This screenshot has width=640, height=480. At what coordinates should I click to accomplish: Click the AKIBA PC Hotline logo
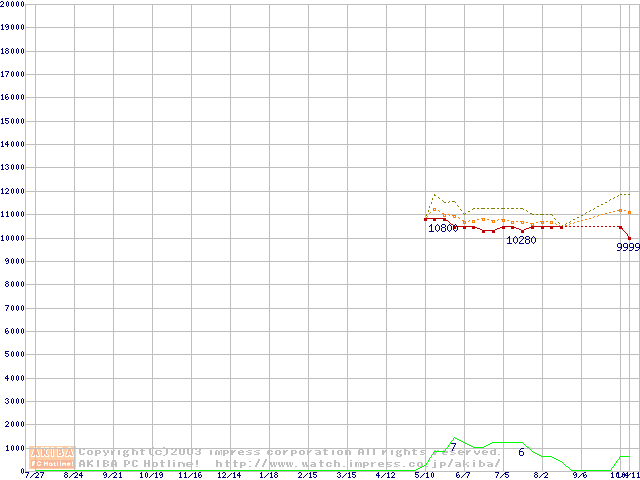click(x=53, y=457)
